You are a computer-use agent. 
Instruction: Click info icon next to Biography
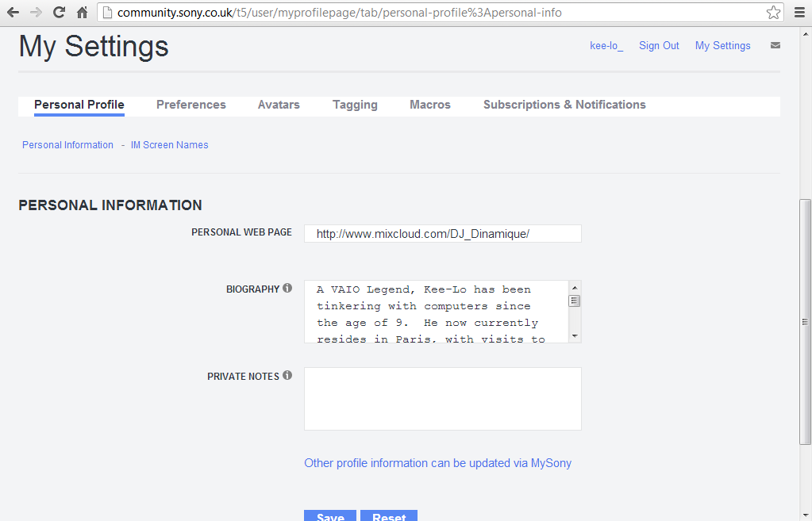coord(287,289)
